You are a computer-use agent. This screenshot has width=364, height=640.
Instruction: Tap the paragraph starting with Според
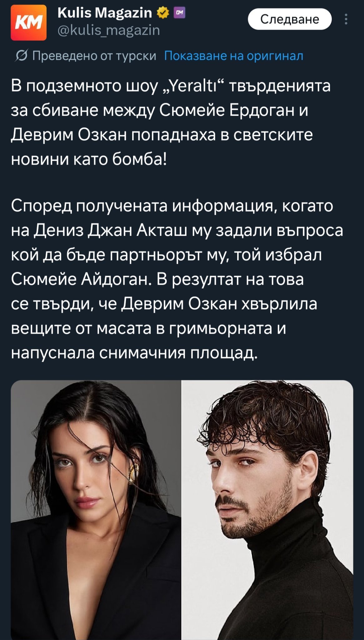coord(177,280)
